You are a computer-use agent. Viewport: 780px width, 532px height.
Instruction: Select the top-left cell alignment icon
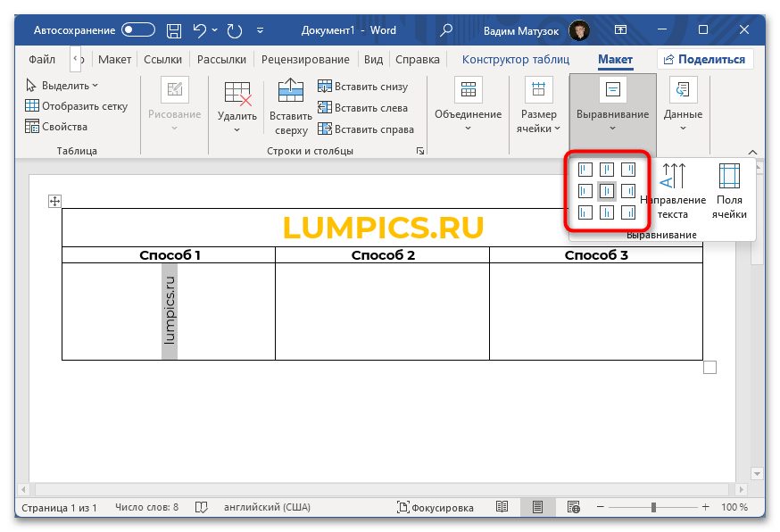click(x=585, y=170)
